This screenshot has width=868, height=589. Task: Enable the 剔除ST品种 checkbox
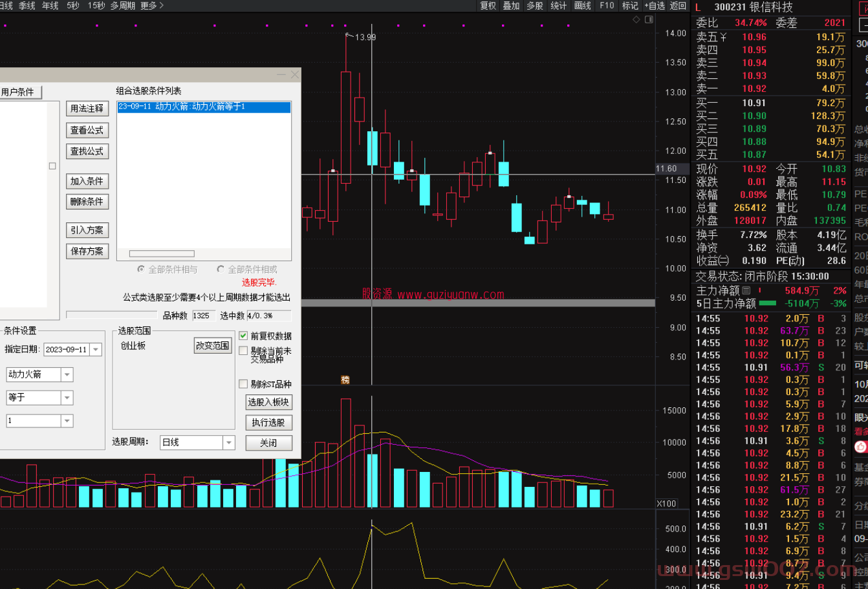coord(243,384)
